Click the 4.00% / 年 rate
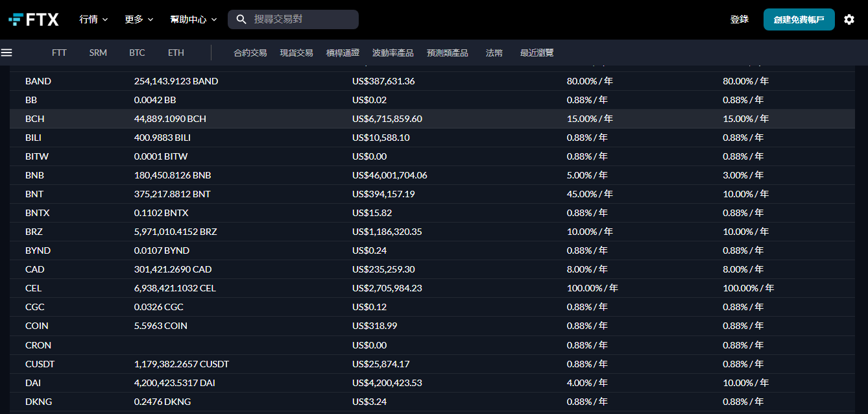 (587, 383)
